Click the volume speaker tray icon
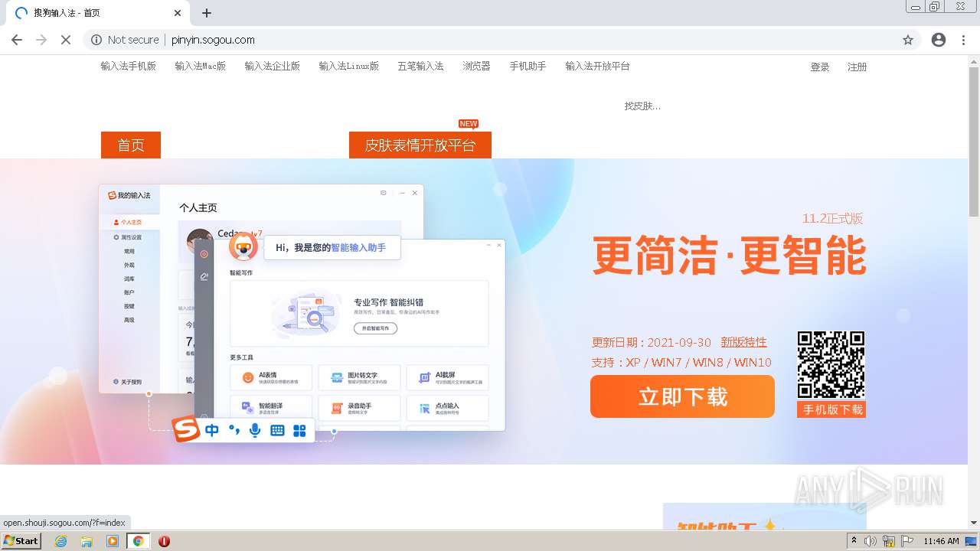Image resolution: width=980 pixels, height=551 pixels. point(871,541)
